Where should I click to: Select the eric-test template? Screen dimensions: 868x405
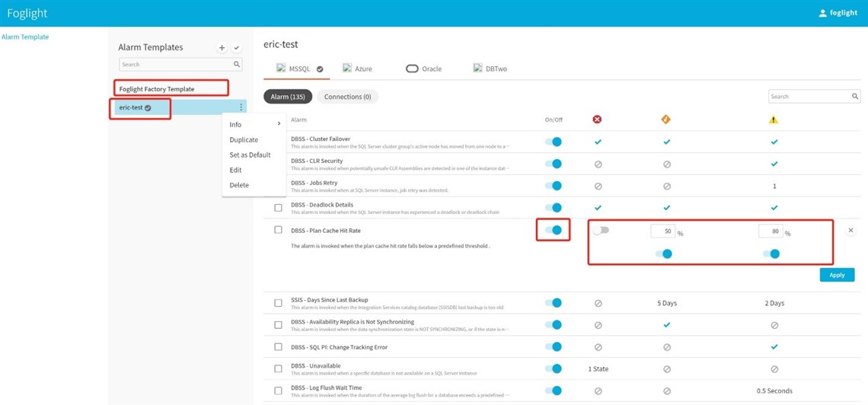pyautogui.click(x=180, y=108)
